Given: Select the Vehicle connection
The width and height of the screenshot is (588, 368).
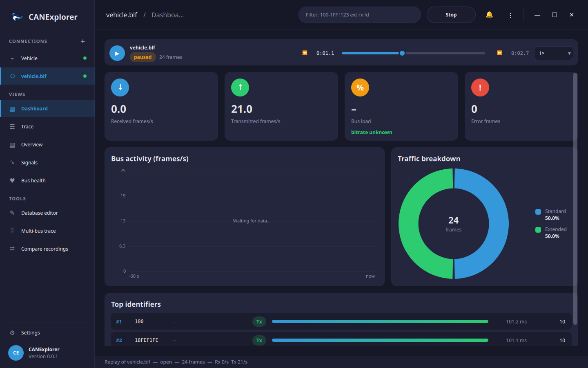Looking at the screenshot, I should point(47,58).
